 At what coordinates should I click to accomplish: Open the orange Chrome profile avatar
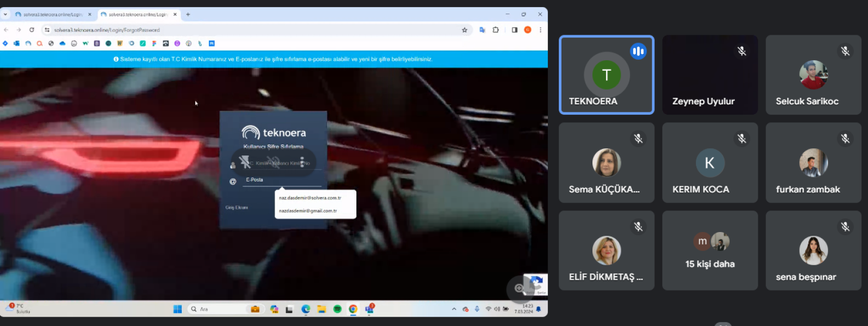pos(527,30)
